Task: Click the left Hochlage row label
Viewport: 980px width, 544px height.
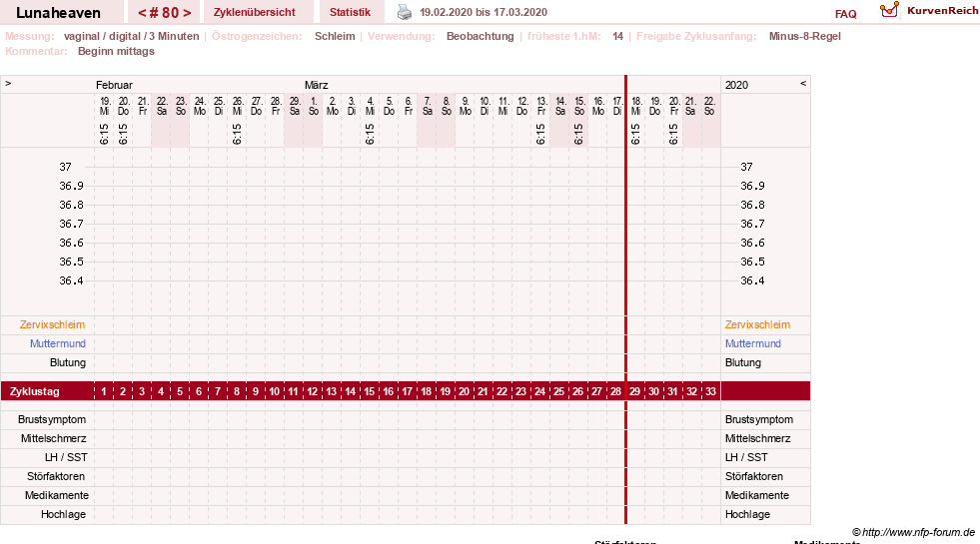Action: tap(63, 515)
